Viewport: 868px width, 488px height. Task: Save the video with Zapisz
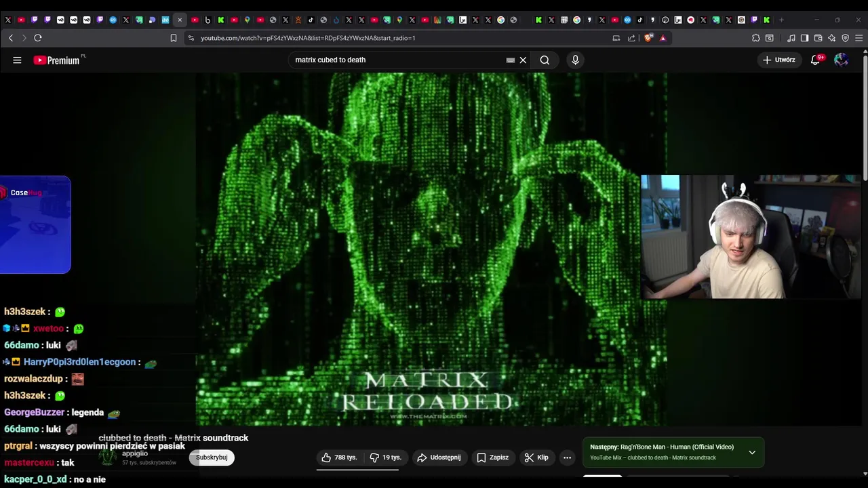pos(493,457)
